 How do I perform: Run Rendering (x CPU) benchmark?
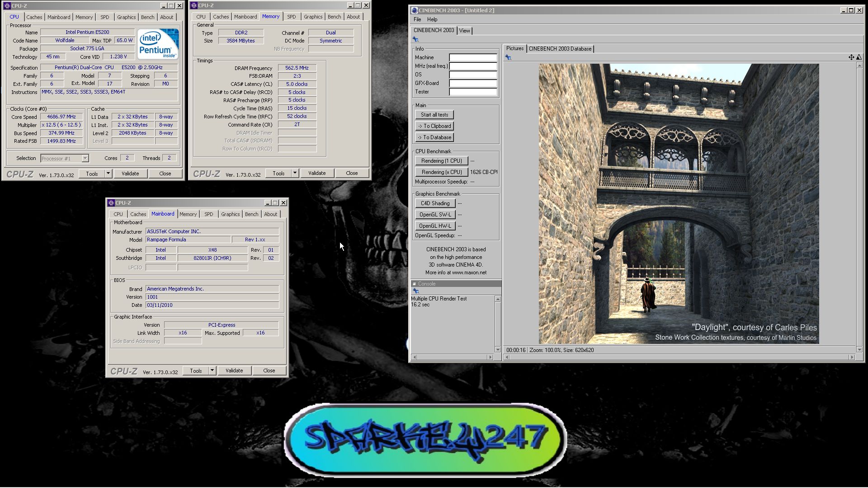pos(441,172)
